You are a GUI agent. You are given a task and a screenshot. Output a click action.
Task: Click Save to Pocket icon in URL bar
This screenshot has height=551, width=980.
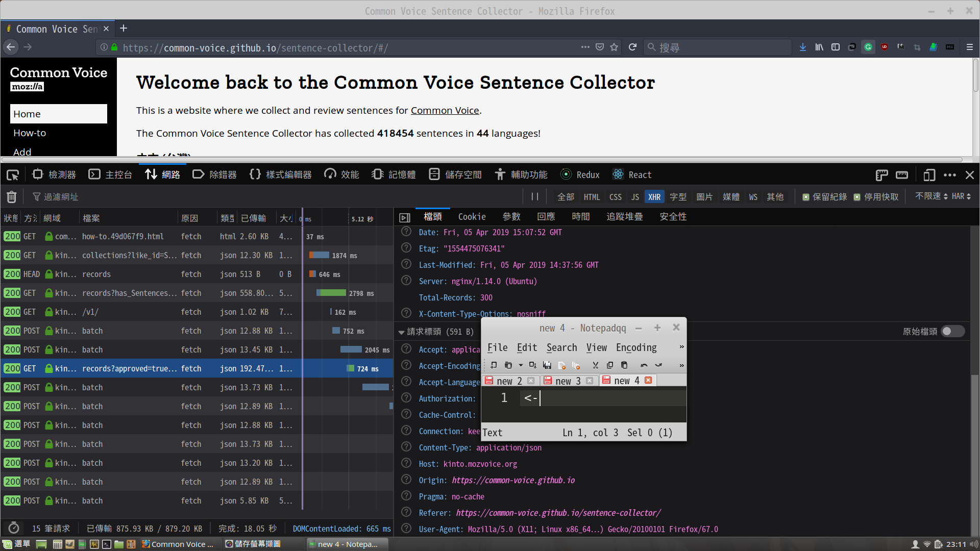tap(600, 47)
